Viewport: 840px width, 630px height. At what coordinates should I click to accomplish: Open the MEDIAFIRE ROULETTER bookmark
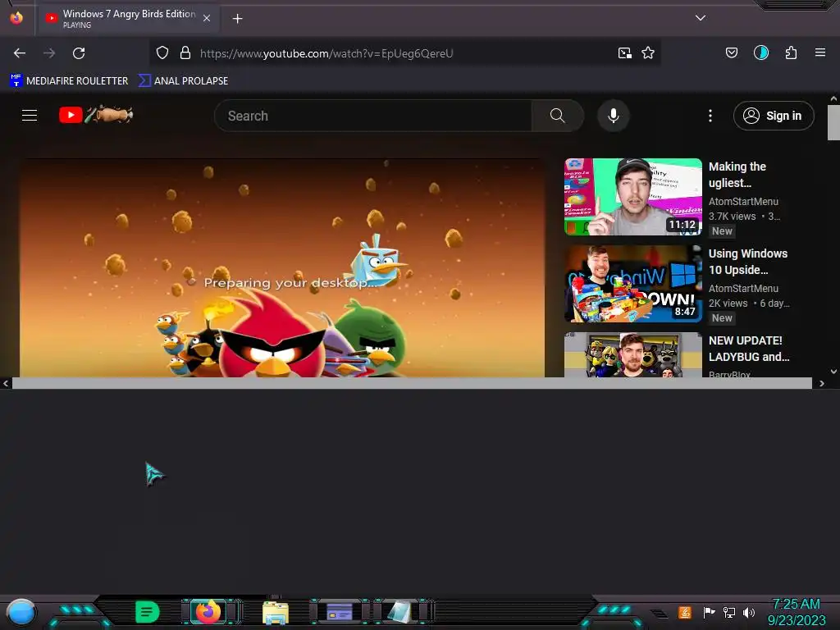coord(69,80)
